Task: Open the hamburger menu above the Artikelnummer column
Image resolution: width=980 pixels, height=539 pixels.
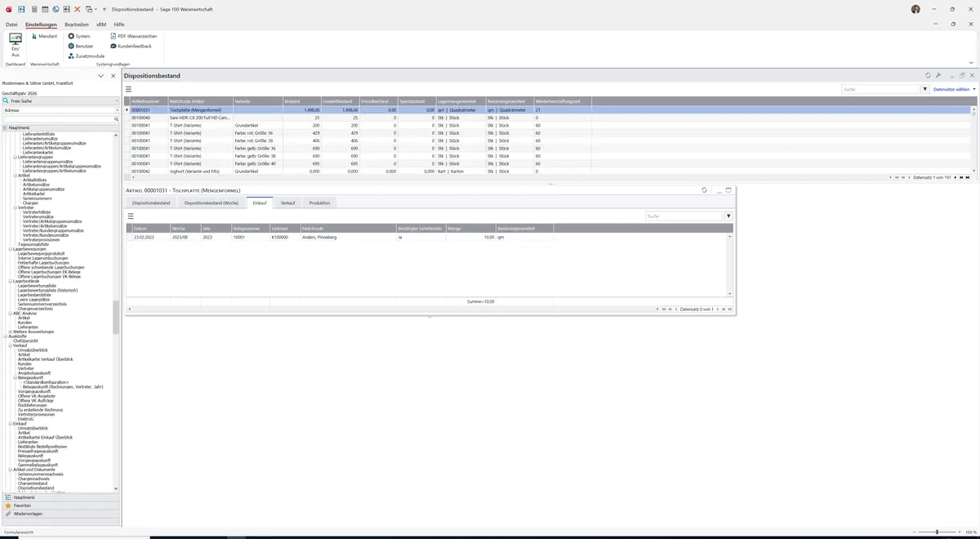Action: (128, 89)
